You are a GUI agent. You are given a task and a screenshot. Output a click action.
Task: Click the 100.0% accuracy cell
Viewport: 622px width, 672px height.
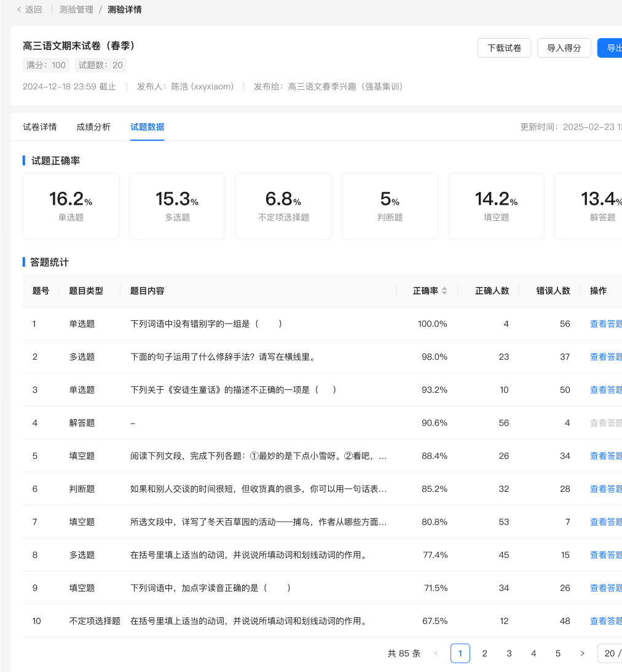point(433,324)
